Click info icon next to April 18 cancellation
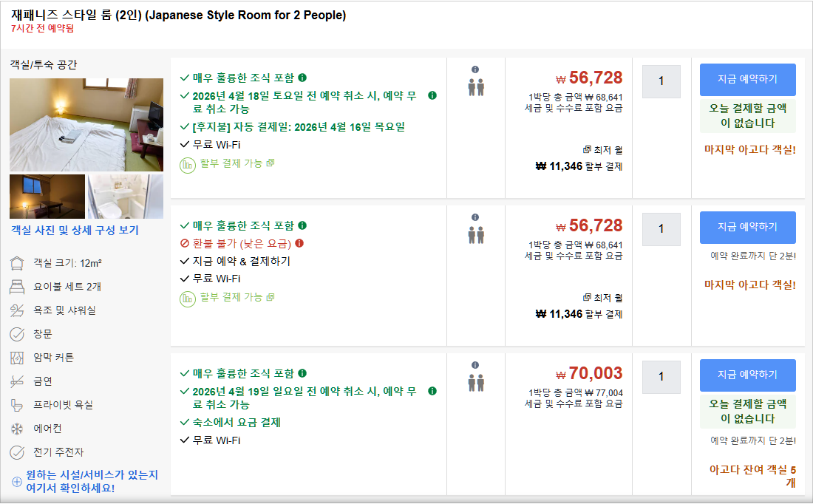This screenshot has height=504, width=813. click(x=432, y=95)
